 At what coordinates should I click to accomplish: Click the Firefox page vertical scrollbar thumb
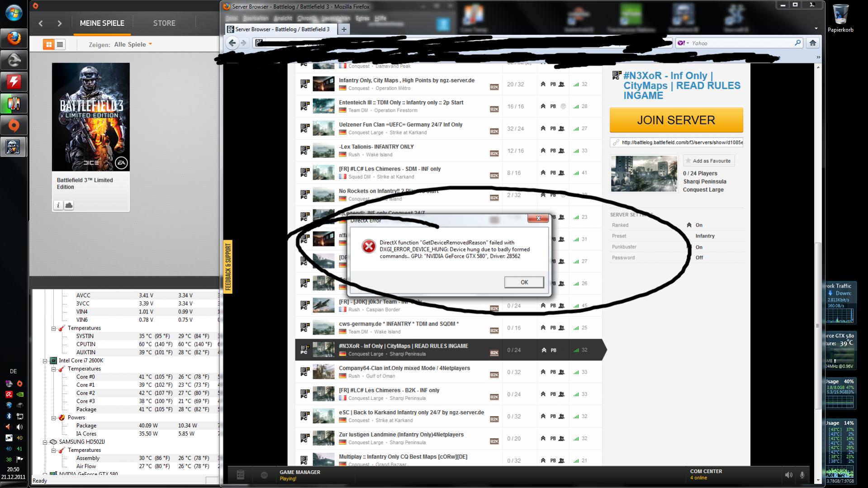tap(817, 326)
